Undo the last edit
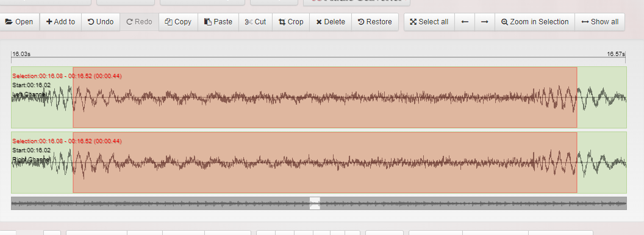Viewport: 644px width, 235px height. (x=101, y=22)
